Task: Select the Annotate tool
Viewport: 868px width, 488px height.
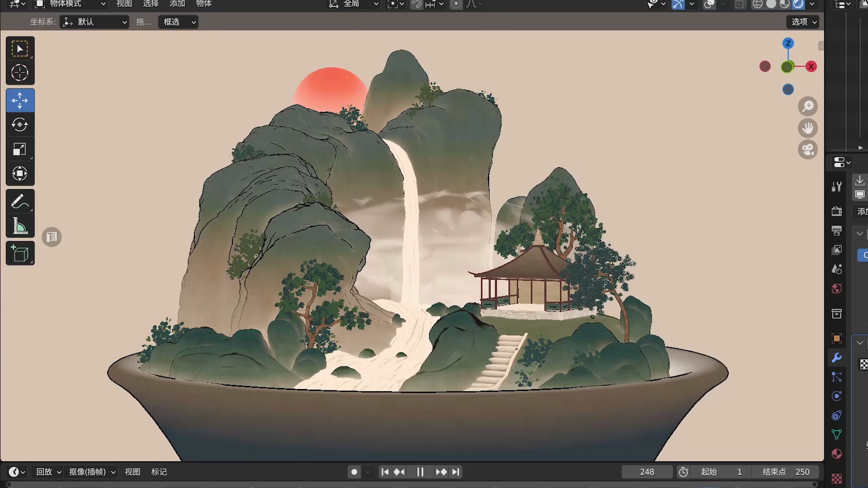Action: pos(20,201)
